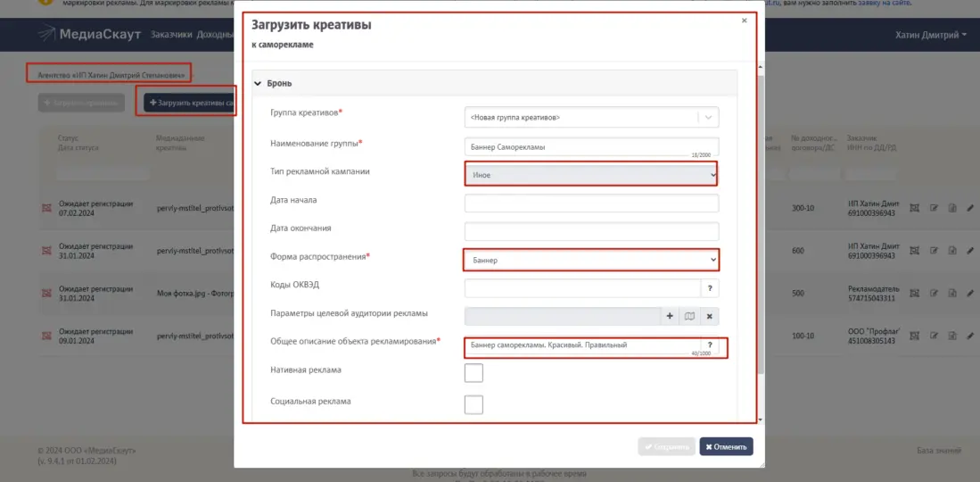Follow the База знаний link
Viewport: 980px width, 482px height.
pos(940,450)
